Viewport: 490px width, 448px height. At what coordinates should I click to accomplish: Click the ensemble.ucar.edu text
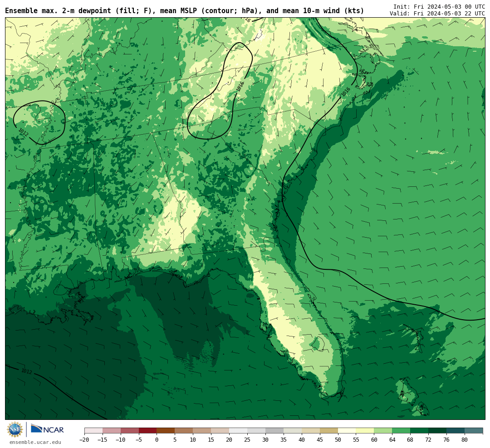pos(35,443)
